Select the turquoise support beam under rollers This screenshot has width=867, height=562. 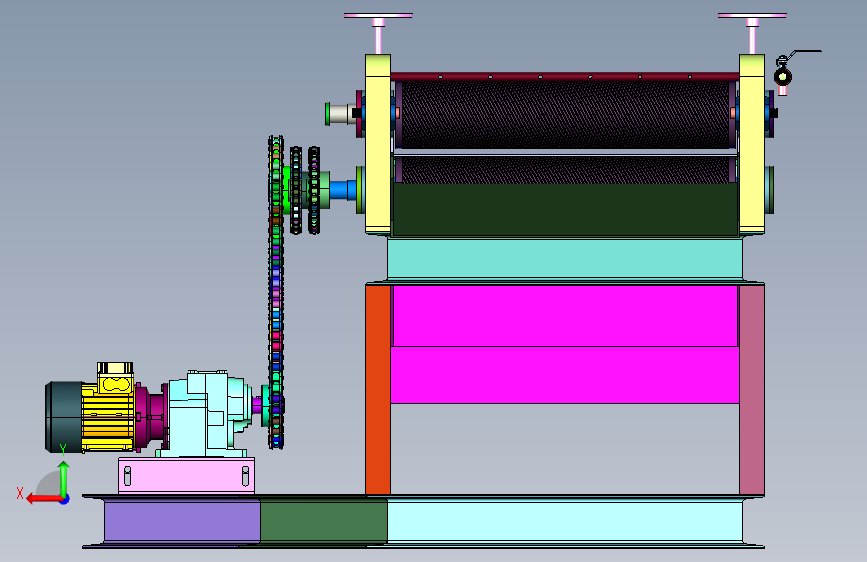coord(565,258)
